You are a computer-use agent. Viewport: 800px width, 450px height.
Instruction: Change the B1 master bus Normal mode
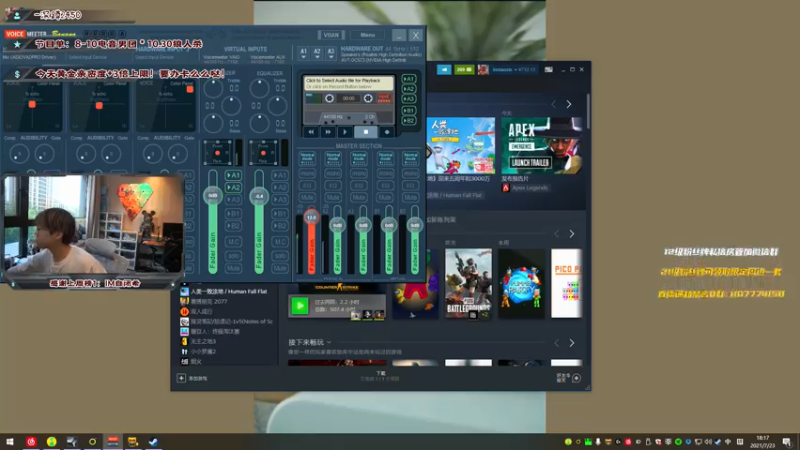pos(385,158)
